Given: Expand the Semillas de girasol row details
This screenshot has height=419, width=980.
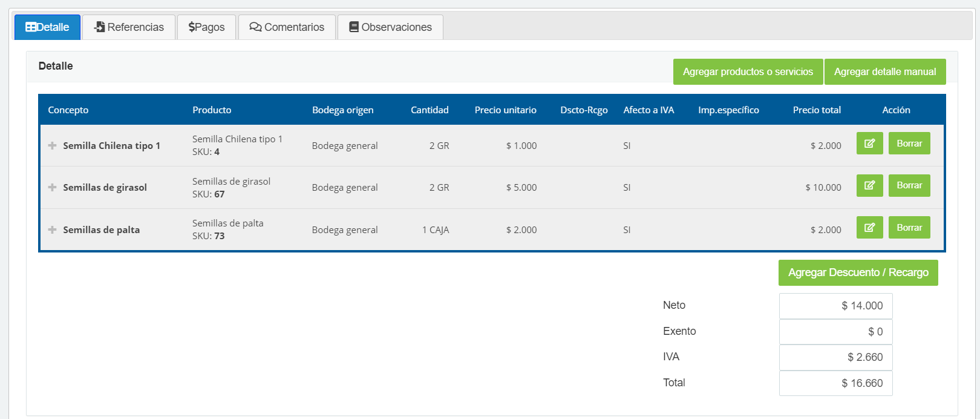Looking at the screenshot, I should click(x=53, y=188).
